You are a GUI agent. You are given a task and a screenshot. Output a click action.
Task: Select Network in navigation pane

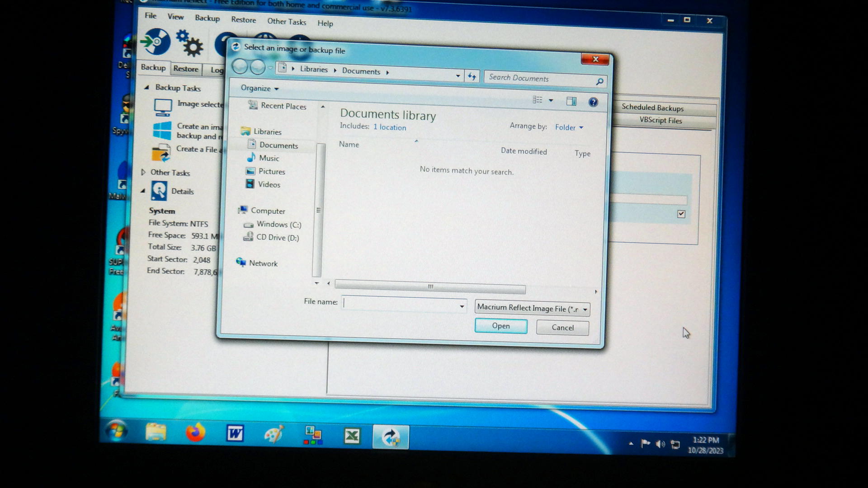click(256, 263)
